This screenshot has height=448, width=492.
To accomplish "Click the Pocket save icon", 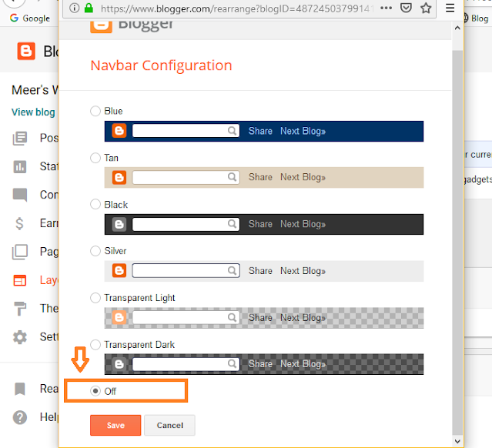I will click(406, 8).
